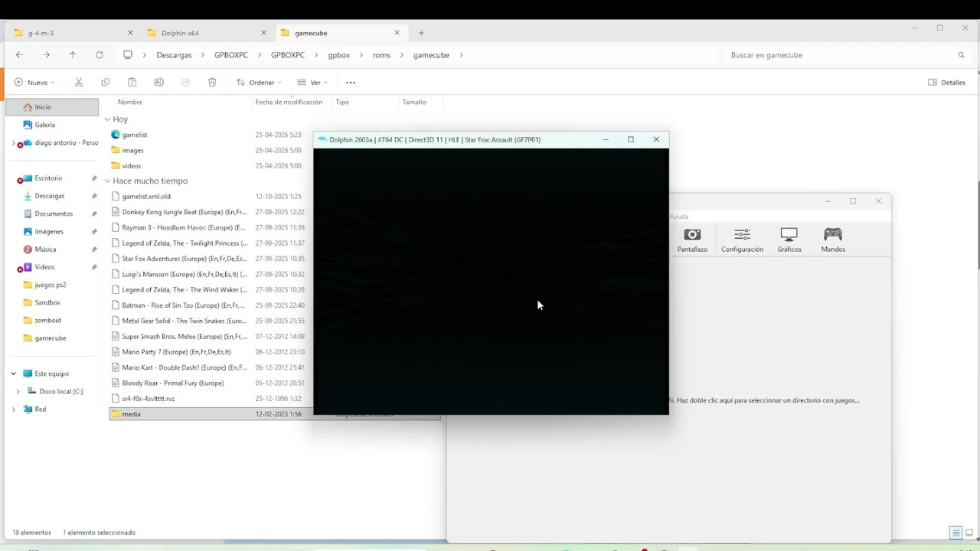Open Dolphin's Configuración settings
Viewport: 980px width, 551px height.
click(x=742, y=240)
